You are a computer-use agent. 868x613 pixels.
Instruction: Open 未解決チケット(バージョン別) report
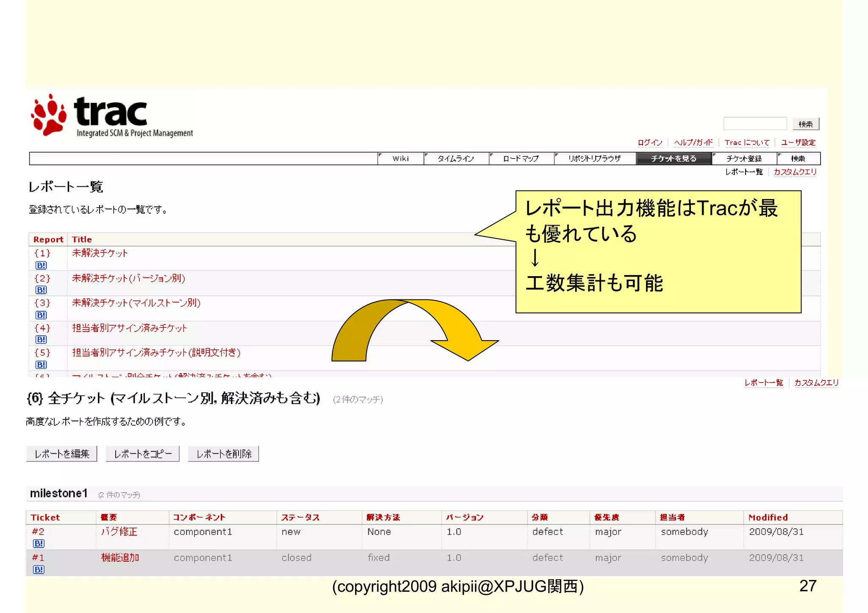click(128, 278)
